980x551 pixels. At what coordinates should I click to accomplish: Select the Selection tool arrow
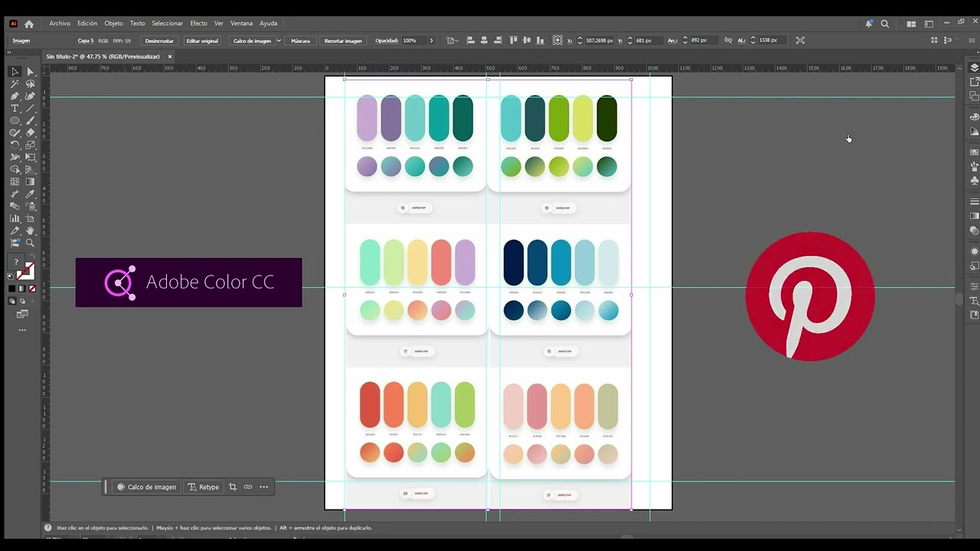tap(15, 72)
